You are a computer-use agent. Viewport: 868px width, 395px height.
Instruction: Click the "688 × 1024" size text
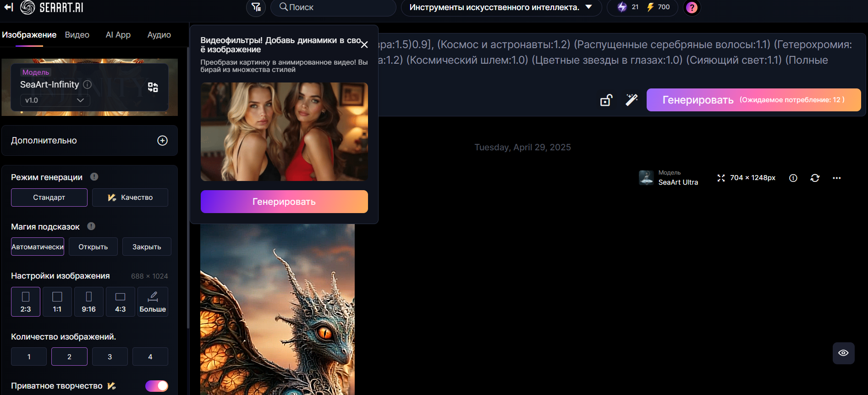tap(149, 276)
